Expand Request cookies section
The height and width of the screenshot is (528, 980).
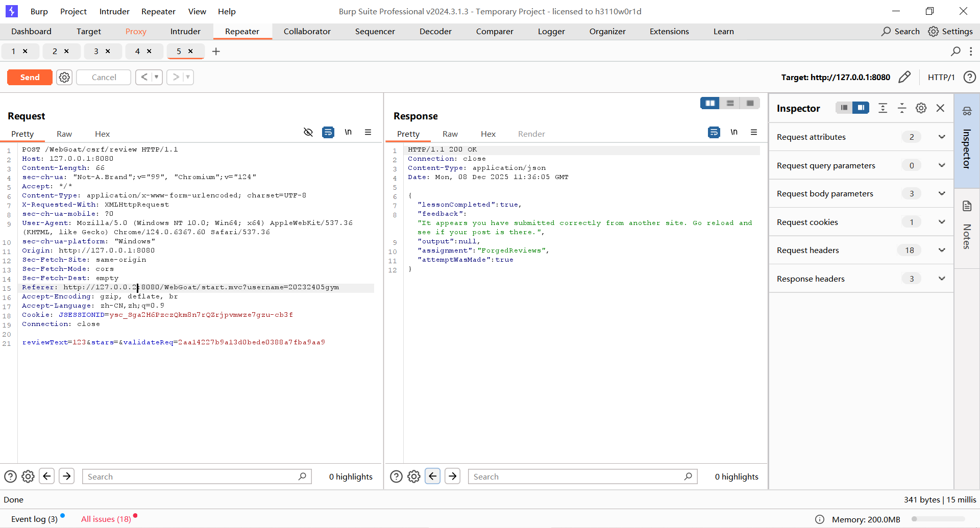point(942,222)
